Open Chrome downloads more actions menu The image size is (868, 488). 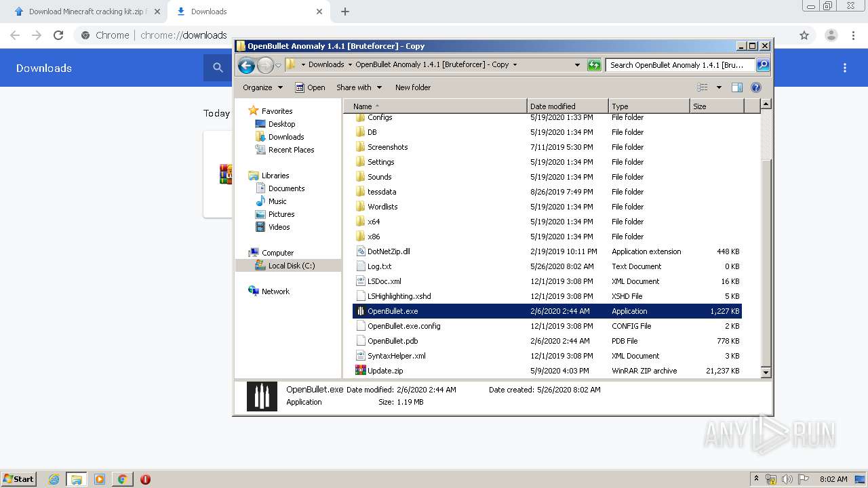coord(845,68)
